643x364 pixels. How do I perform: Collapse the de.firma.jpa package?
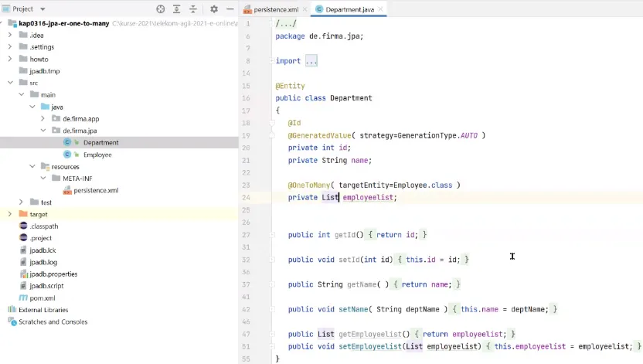pyautogui.click(x=43, y=131)
